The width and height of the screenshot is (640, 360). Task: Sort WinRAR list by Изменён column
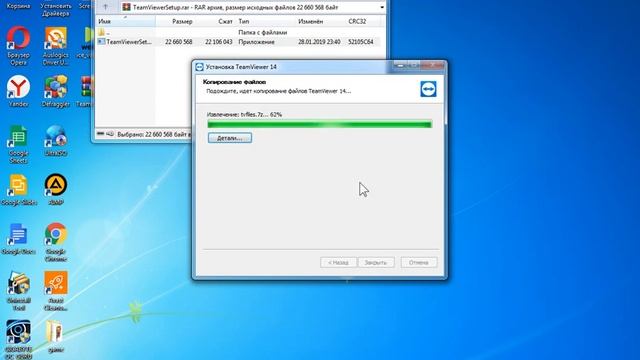[x=320, y=21]
